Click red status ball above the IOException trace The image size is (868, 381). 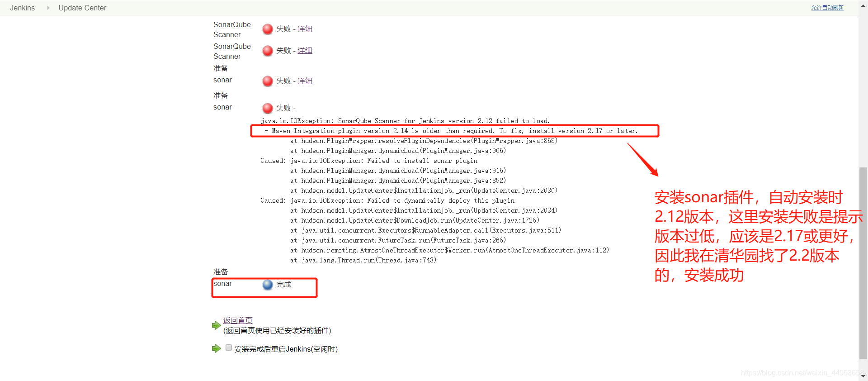point(268,108)
